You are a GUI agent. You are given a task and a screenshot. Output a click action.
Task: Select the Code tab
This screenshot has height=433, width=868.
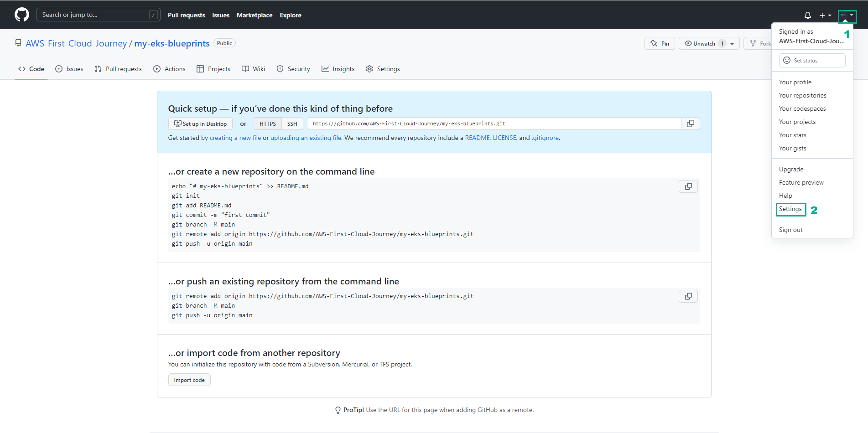coord(31,69)
